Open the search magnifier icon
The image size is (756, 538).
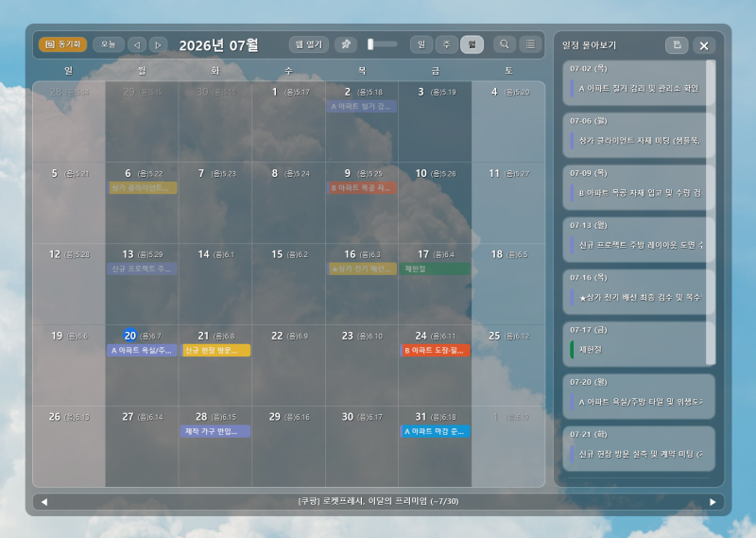pos(505,44)
